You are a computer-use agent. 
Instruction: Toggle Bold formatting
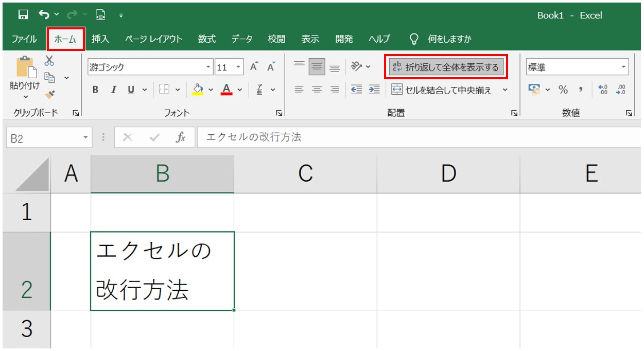pos(95,90)
